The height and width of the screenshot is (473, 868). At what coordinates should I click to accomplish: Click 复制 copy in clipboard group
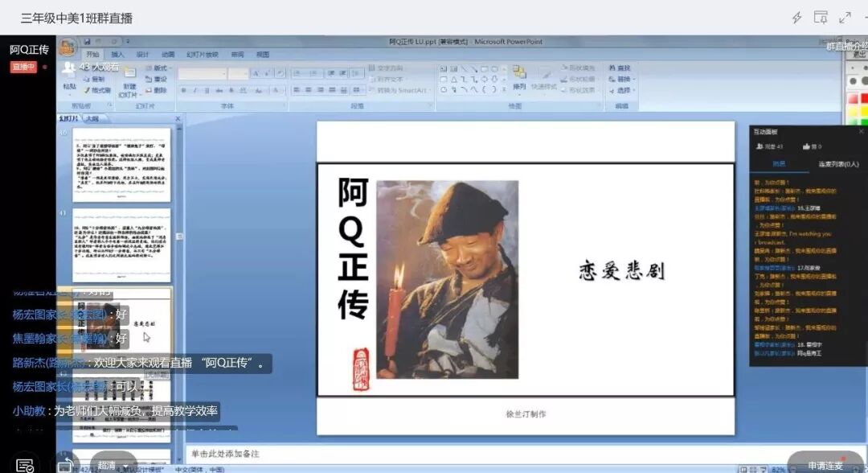pyautogui.click(x=94, y=79)
